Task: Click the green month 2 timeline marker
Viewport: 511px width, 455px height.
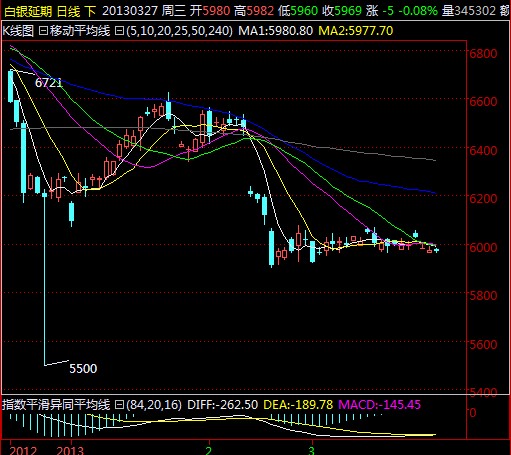Action: point(209,450)
